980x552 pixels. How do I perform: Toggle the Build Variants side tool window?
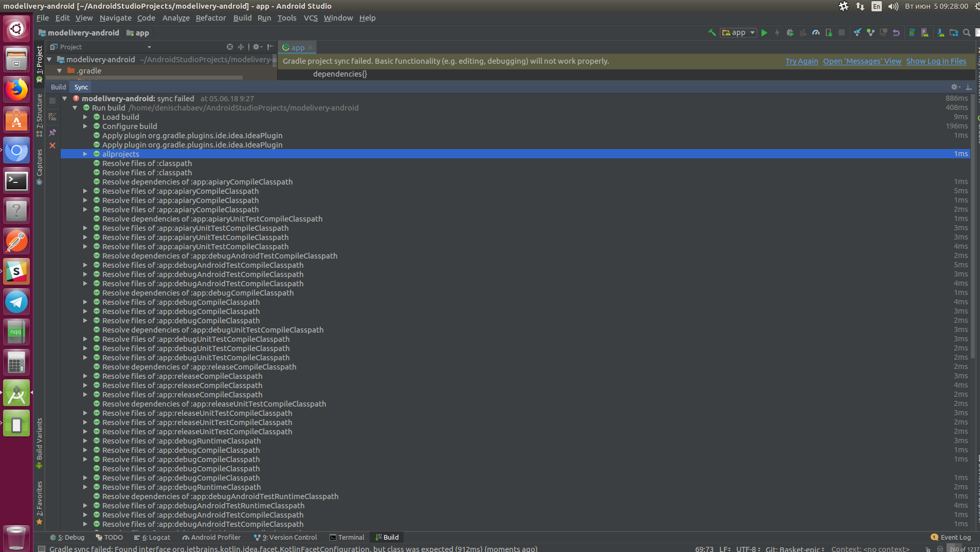pyautogui.click(x=39, y=443)
